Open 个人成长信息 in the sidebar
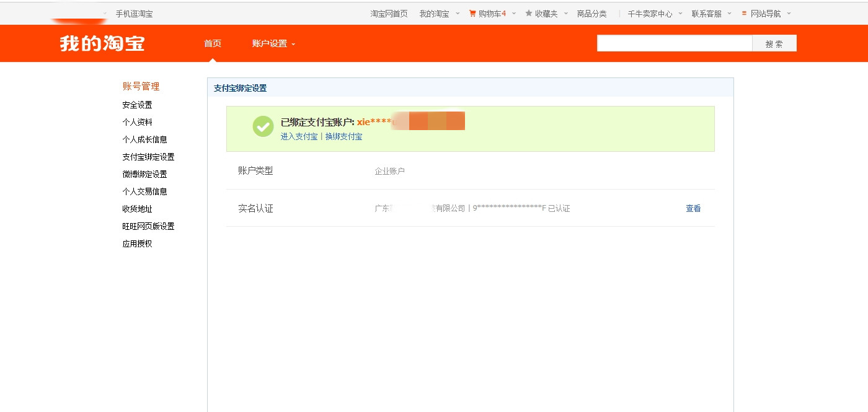868x412 pixels. (x=144, y=139)
